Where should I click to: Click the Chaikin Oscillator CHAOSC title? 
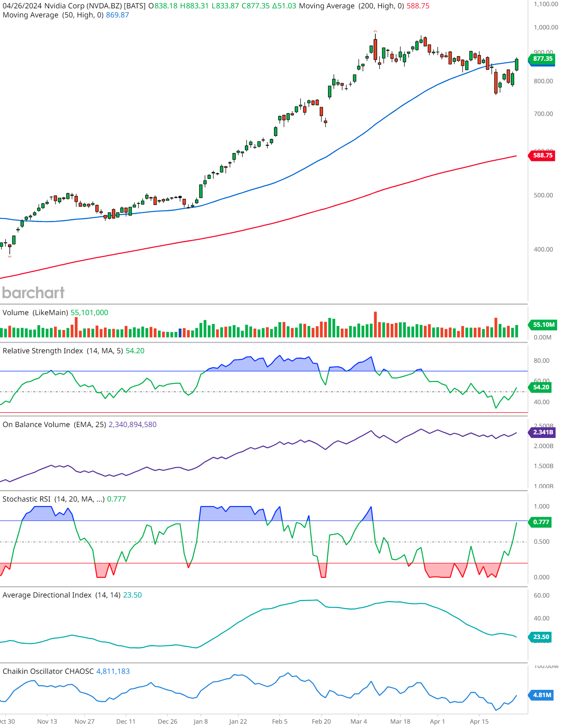48,671
